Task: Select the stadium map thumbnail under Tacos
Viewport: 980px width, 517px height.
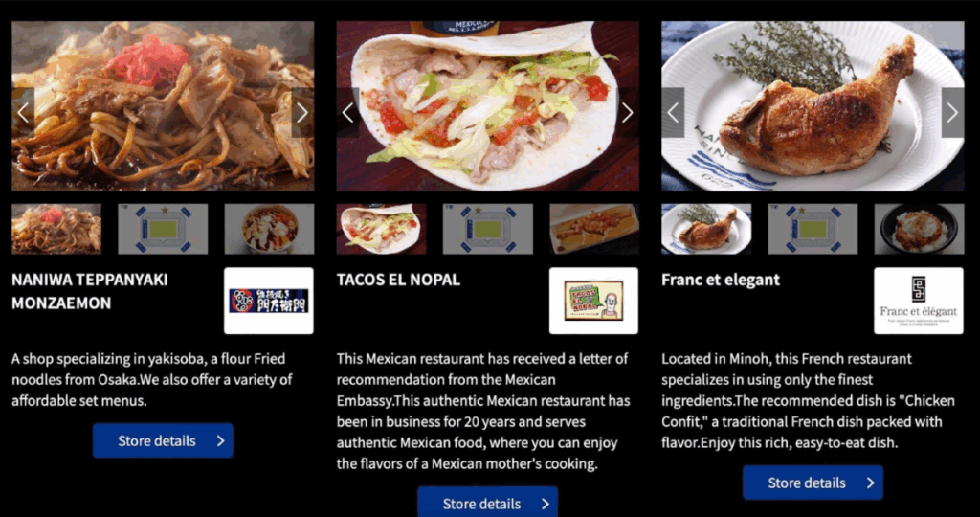Action: 488,229
